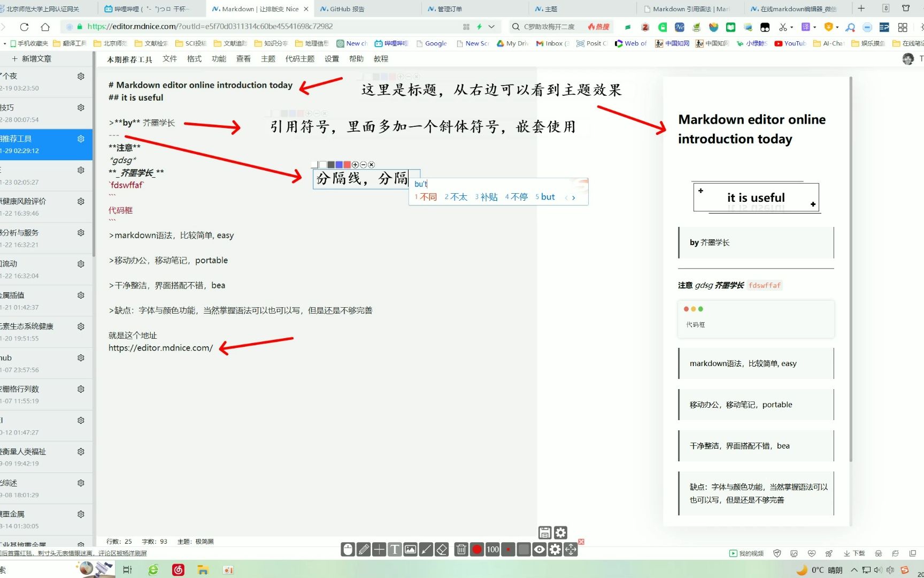Show hidden system tray icons chevron
The height and width of the screenshot is (578, 924).
coord(854,570)
